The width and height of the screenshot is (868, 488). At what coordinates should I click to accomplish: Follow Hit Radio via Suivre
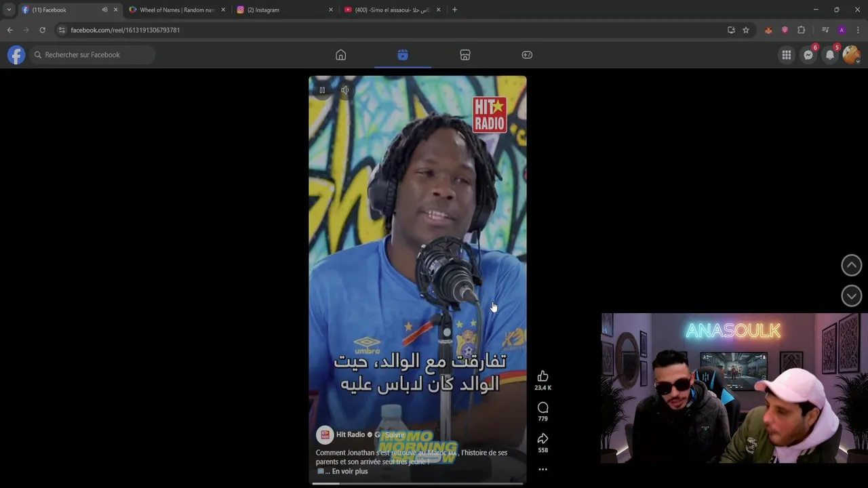click(394, 434)
